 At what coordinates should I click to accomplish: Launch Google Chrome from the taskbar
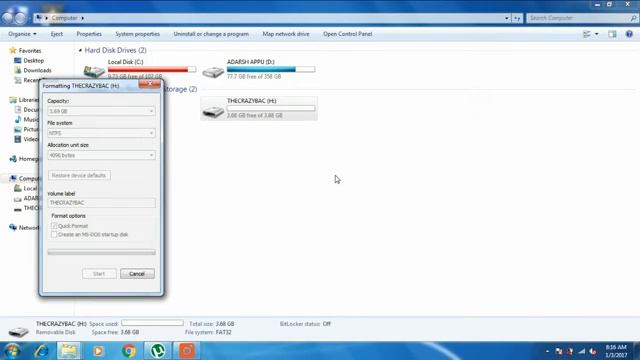point(129,351)
